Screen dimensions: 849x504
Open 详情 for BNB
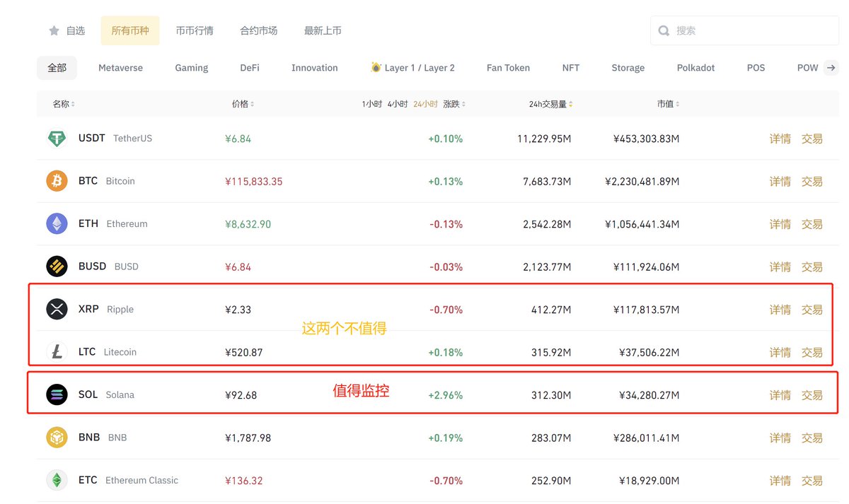(x=780, y=438)
